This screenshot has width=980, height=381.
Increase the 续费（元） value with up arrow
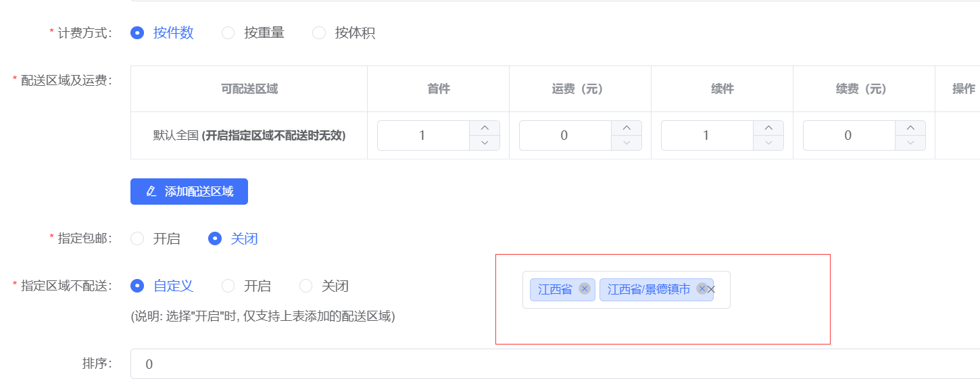[910, 128]
